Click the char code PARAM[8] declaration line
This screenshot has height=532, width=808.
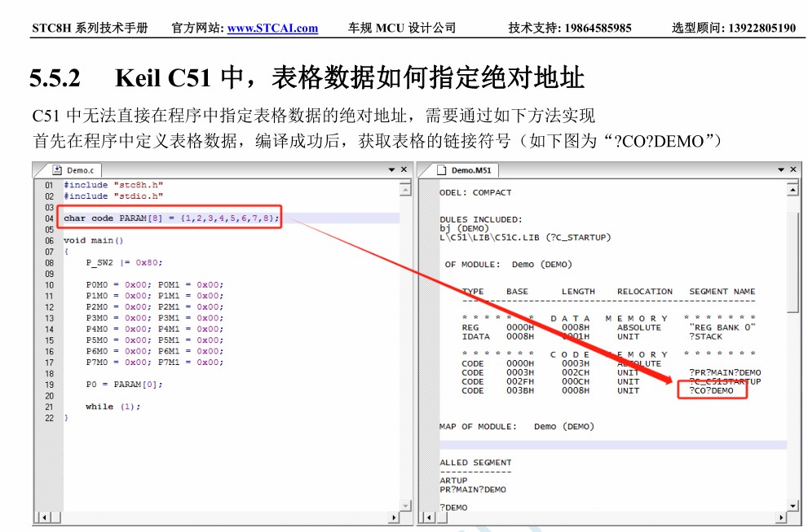point(171,218)
